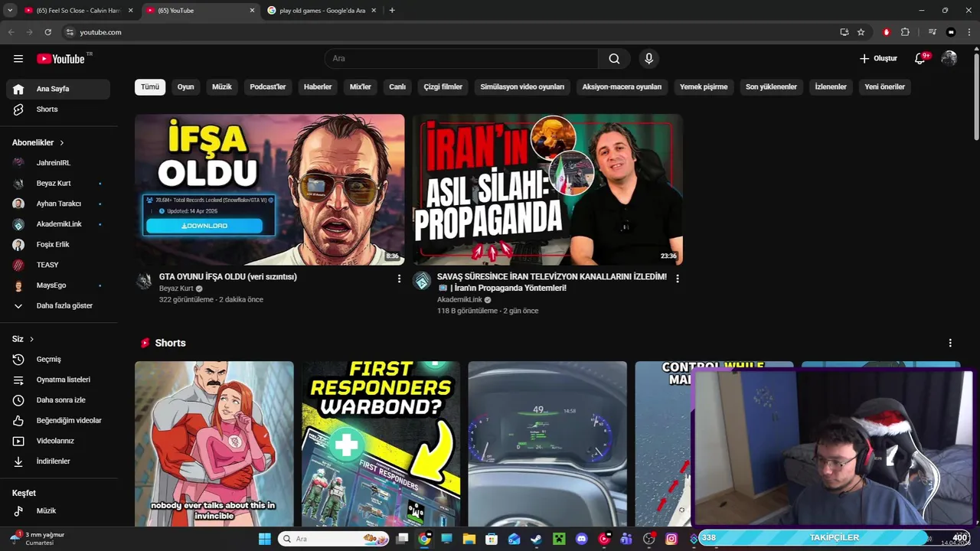The width and height of the screenshot is (980, 551).
Task: Select the Tümü filter chip
Action: point(150,87)
